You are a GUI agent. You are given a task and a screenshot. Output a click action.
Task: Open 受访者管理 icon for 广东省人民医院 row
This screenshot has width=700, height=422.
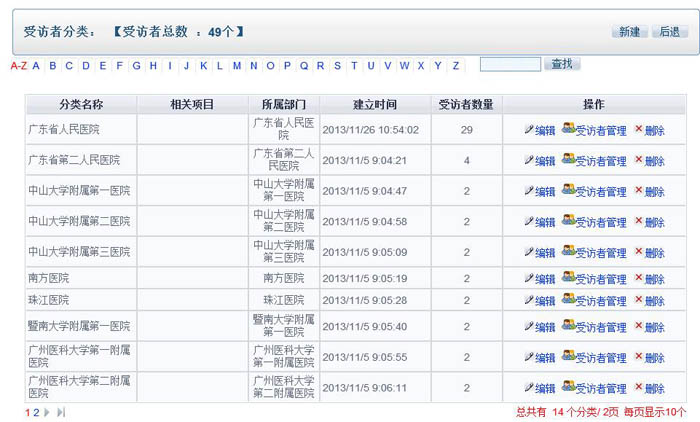pos(568,129)
